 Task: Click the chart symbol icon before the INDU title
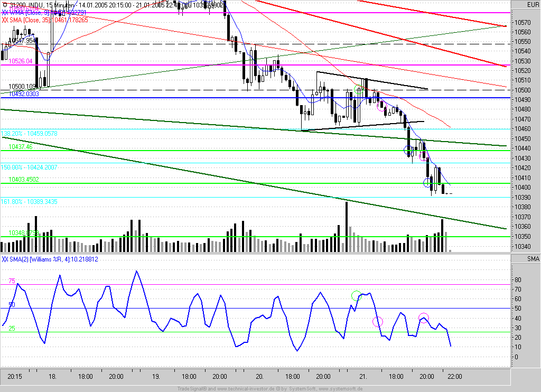click(x=4, y=5)
